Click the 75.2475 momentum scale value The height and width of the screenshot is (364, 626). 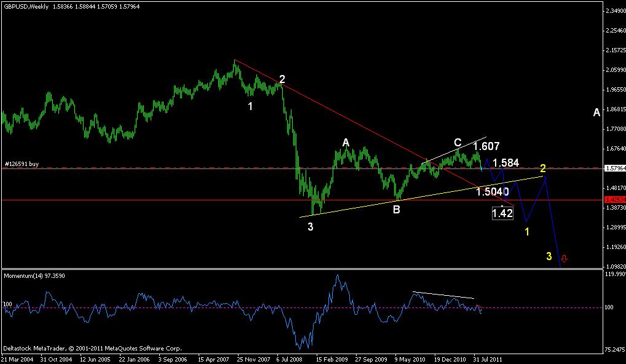615,350
